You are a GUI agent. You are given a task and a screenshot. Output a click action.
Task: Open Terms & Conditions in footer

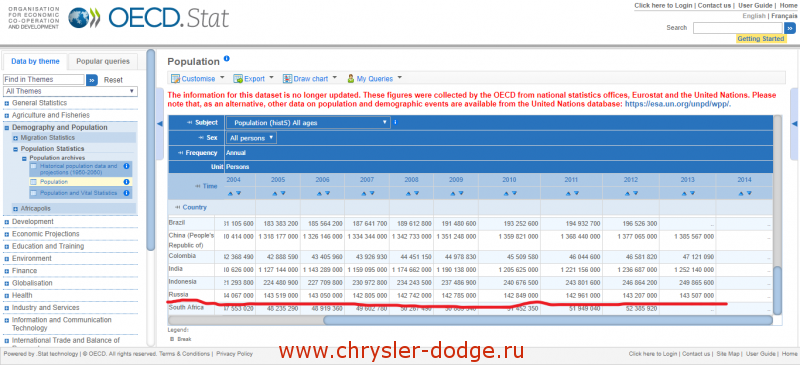tap(184, 354)
